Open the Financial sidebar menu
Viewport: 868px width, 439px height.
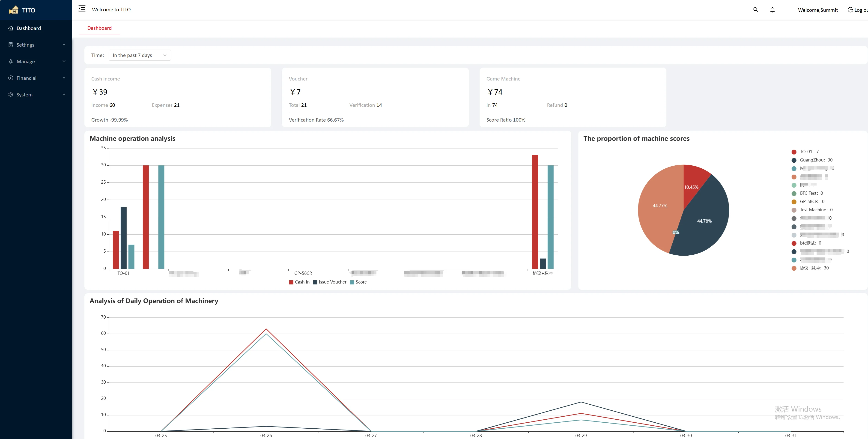(26, 78)
